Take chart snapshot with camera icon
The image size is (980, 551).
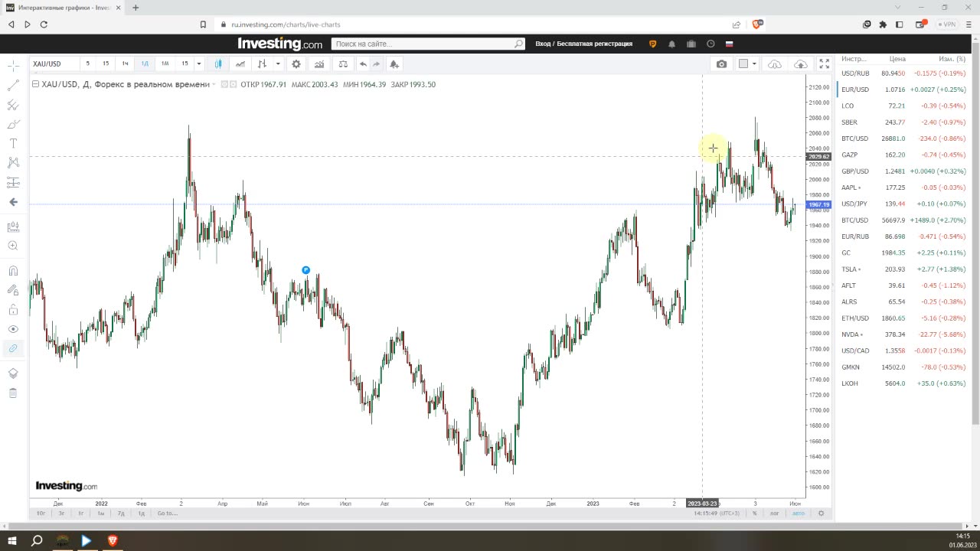(x=721, y=64)
